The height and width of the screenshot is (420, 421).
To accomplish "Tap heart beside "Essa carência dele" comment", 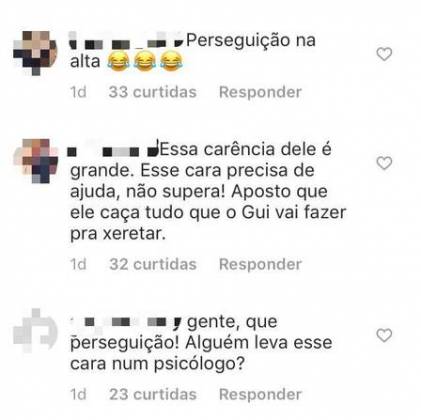I will tap(384, 163).
